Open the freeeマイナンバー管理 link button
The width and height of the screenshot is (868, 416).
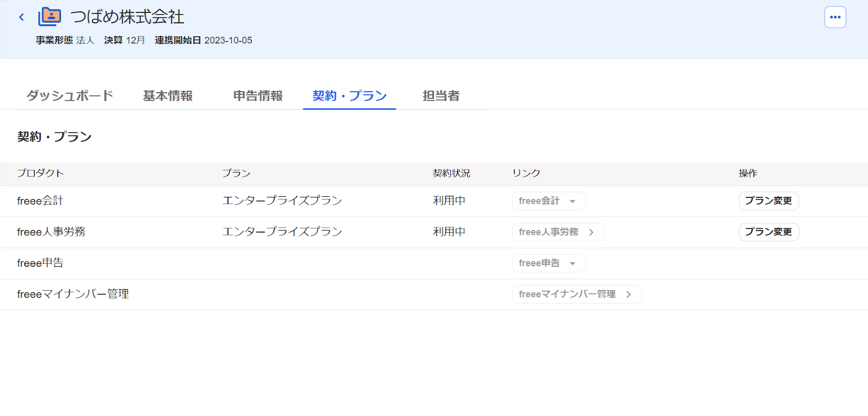[x=577, y=295]
